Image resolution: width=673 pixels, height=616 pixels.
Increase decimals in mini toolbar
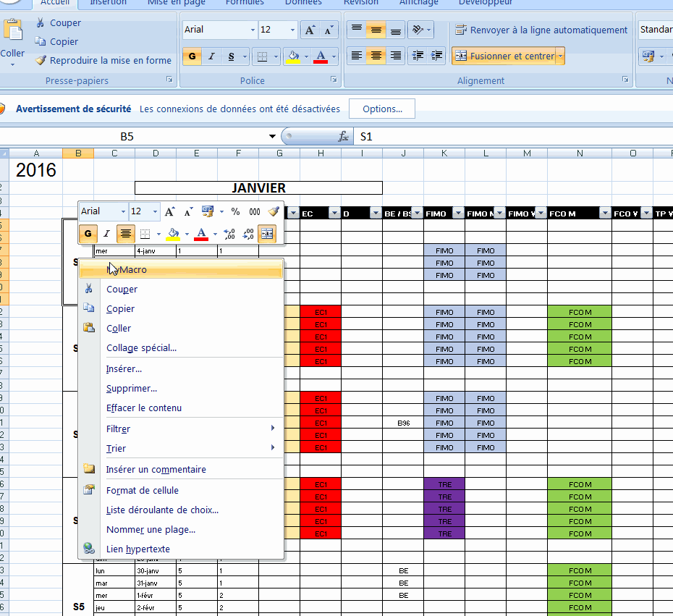tap(229, 234)
